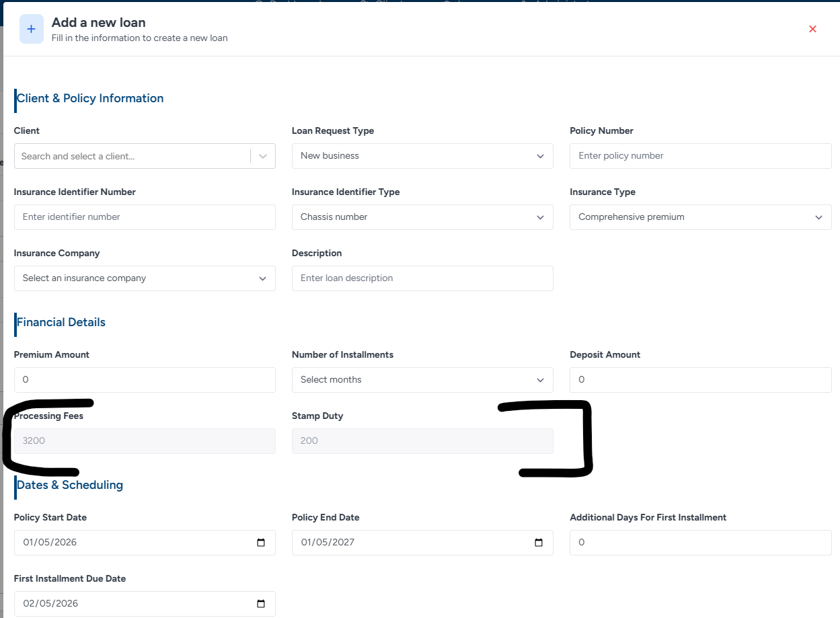Expand the Loan Request Type dropdown
This screenshot has width=840, height=618.
click(x=422, y=156)
